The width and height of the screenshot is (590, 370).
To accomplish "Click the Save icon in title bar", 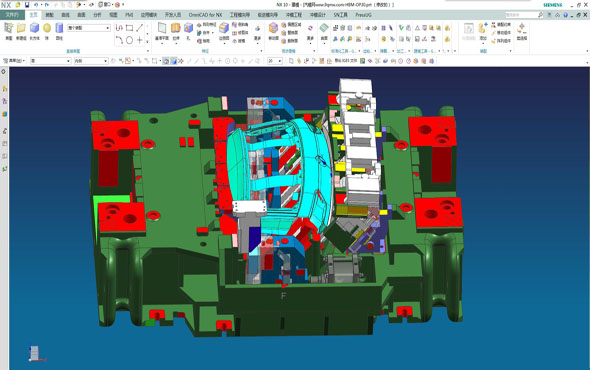I will 27,5.
